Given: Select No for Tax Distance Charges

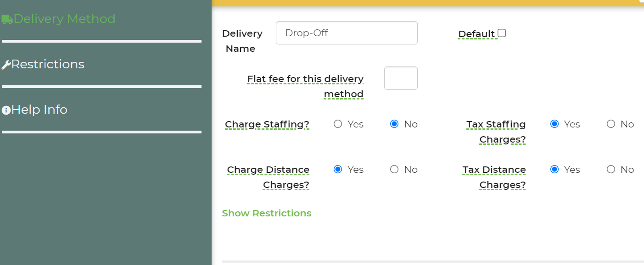Looking at the screenshot, I should [x=611, y=169].
